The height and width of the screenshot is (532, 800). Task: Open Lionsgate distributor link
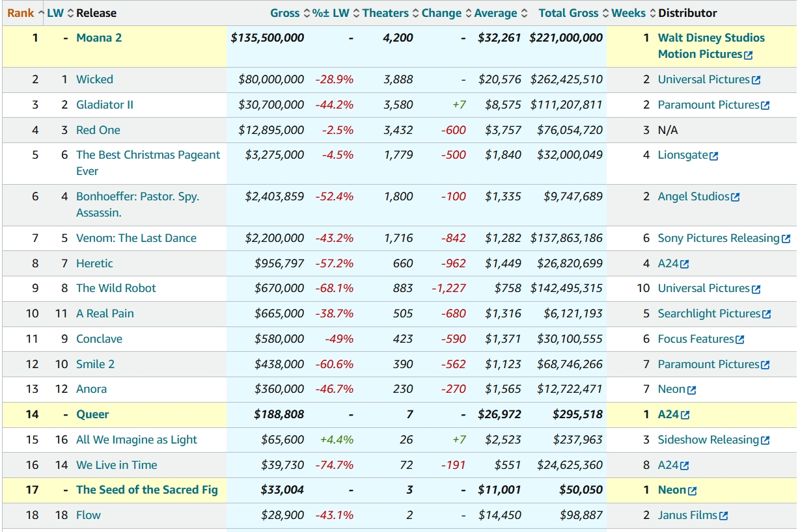tap(683, 155)
